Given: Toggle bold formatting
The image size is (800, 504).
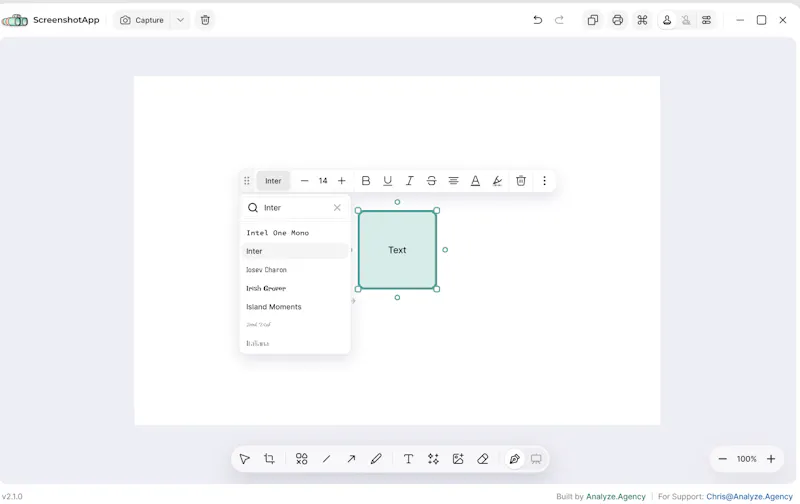Looking at the screenshot, I should (366, 181).
